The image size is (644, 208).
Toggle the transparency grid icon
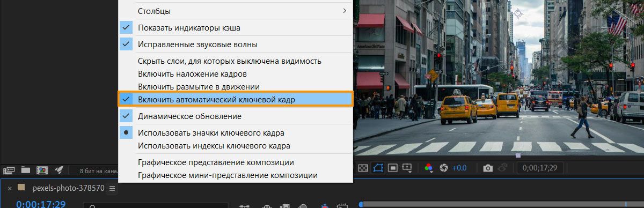pos(363,168)
